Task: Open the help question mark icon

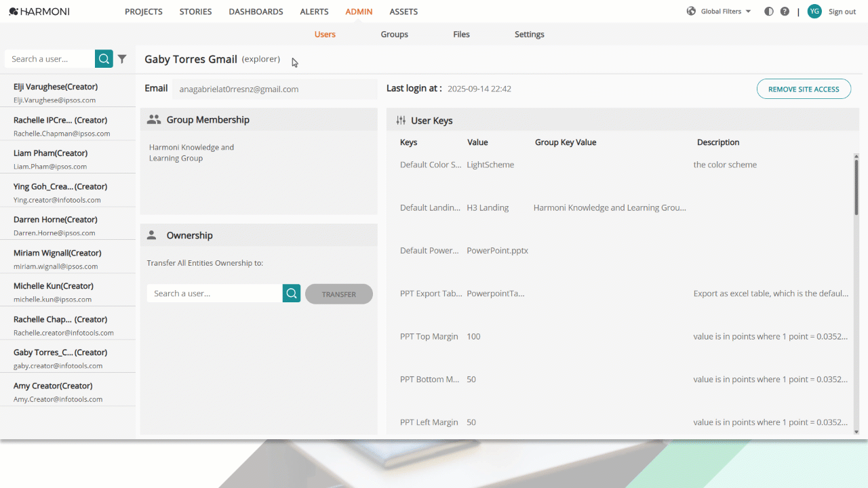Action: tap(785, 12)
